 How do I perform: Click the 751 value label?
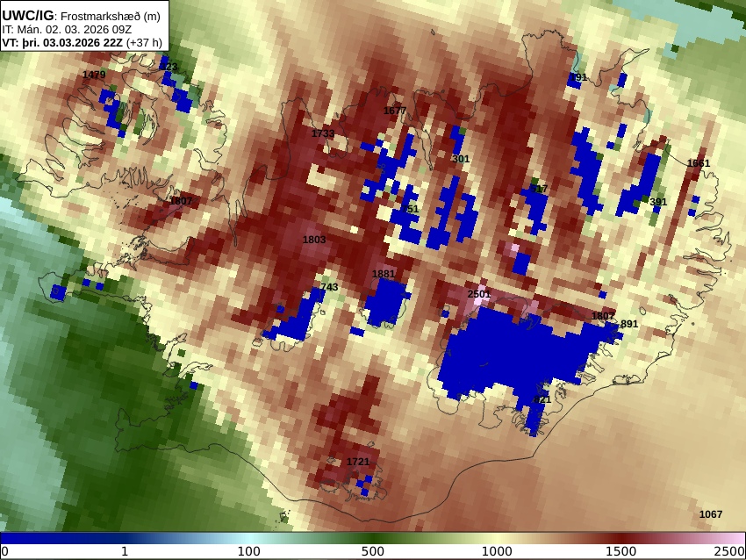pyautogui.click(x=410, y=209)
